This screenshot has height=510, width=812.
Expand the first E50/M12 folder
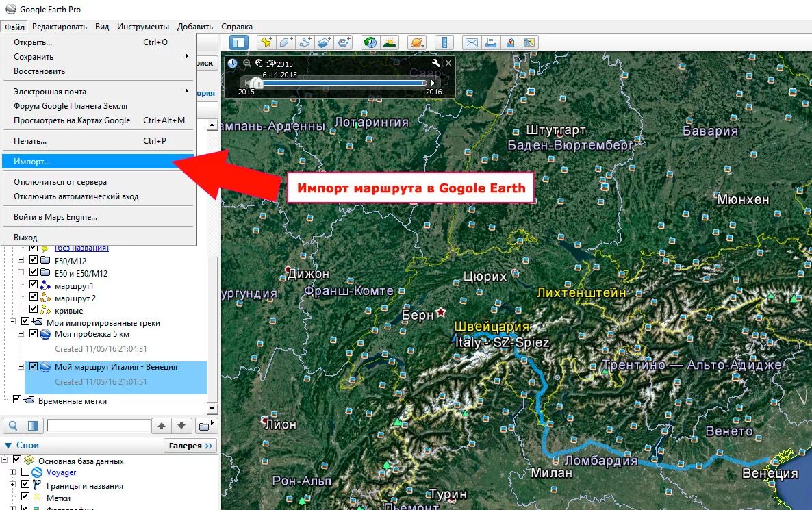(21, 260)
